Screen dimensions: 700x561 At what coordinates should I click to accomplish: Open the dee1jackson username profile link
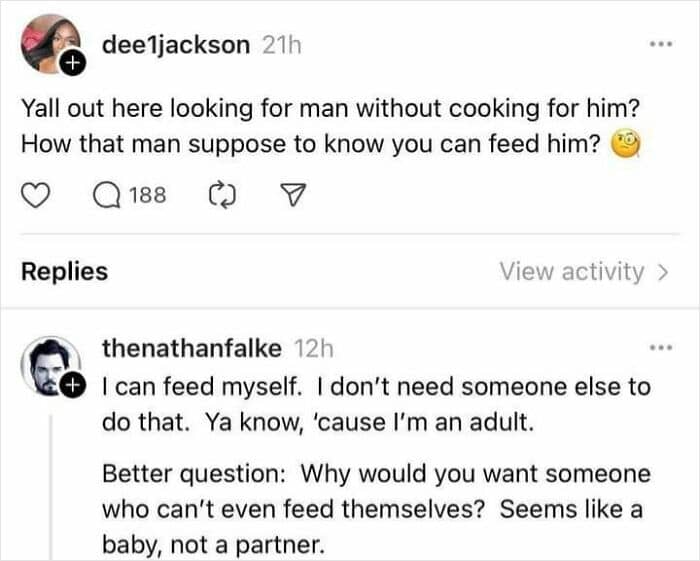[x=176, y=46]
